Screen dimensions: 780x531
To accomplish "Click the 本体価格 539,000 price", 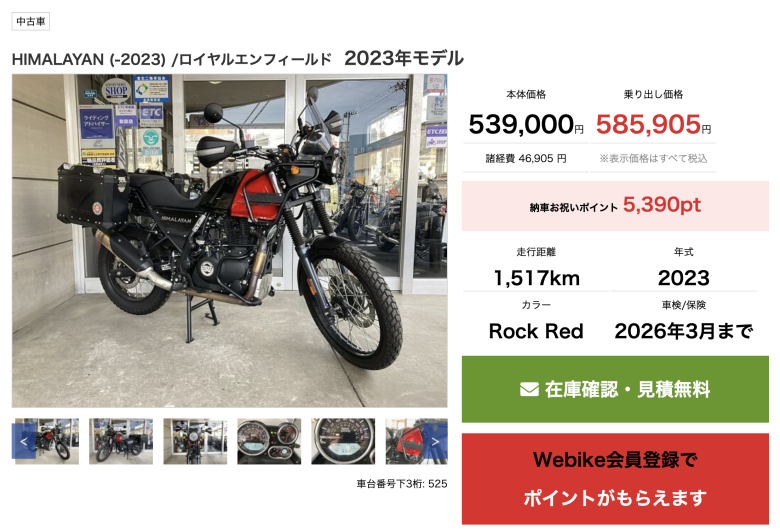I will pos(526,124).
